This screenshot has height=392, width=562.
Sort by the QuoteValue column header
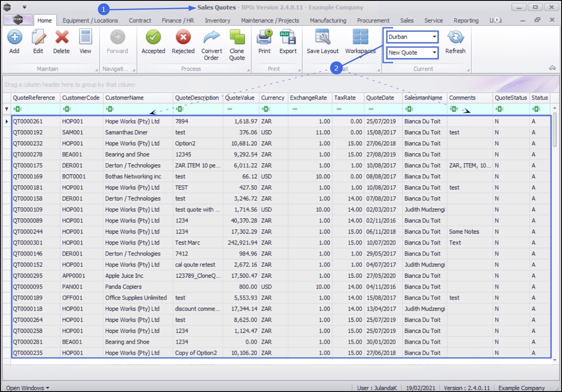(240, 98)
